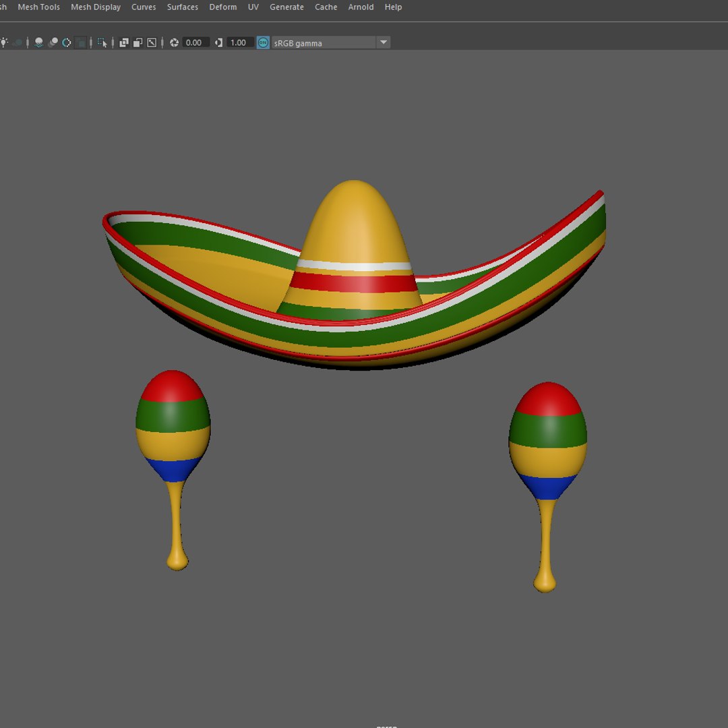Click the exposure aperture icon
Viewport: 728px width, 728px height.
(174, 42)
